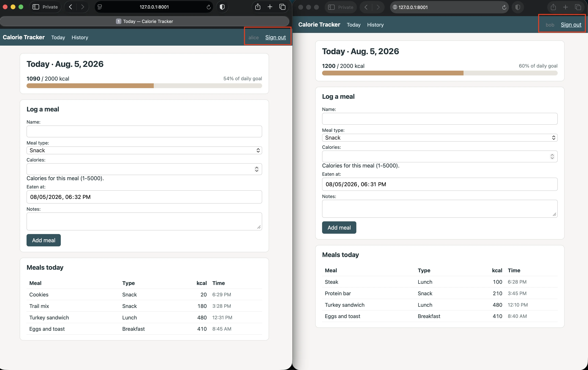
Task: Click Calories stepper arrows in alice's window
Action: (x=257, y=169)
